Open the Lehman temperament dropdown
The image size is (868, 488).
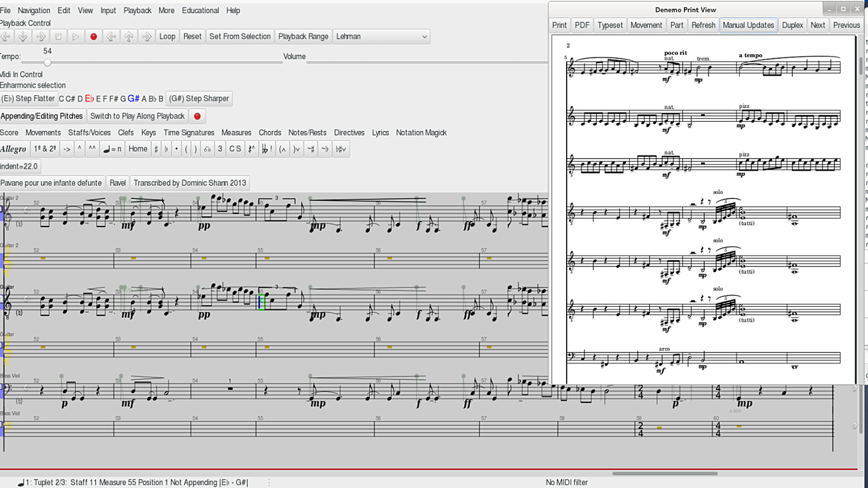pyautogui.click(x=381, y=36)
